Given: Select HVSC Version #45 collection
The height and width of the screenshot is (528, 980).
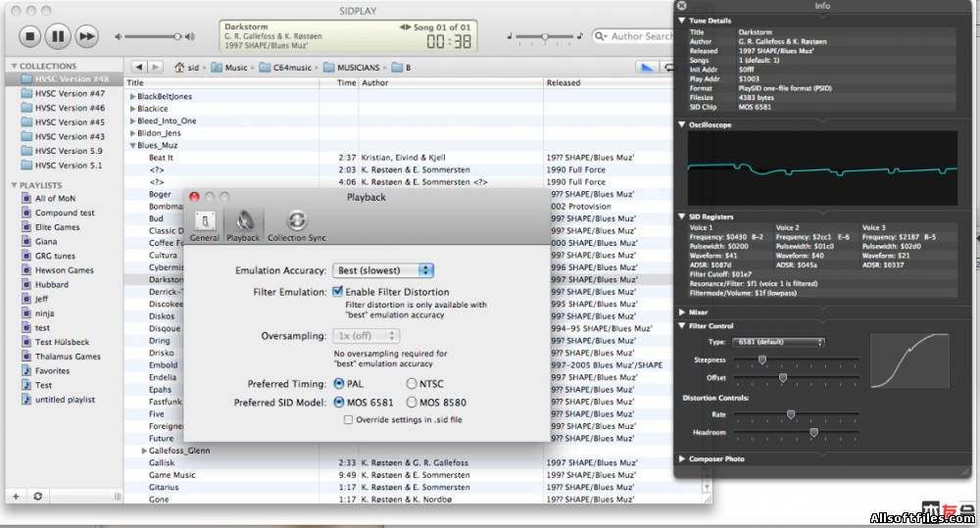Looking at the screenshot, I should (65, 122).
